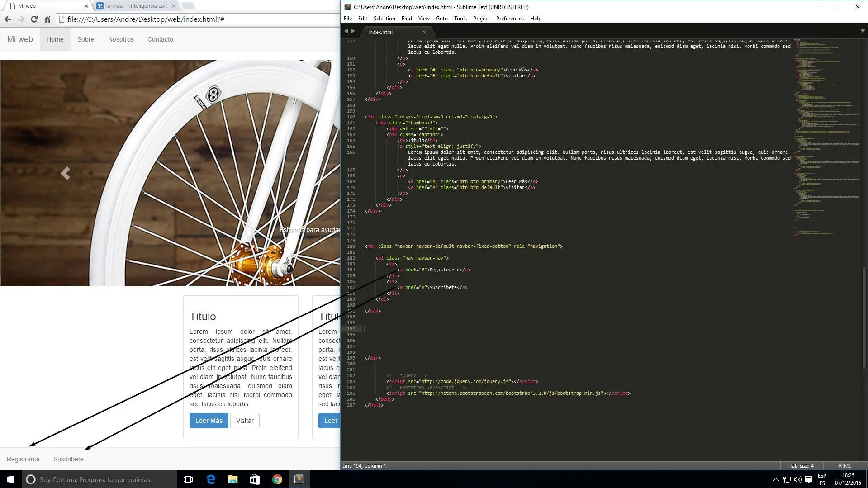Viewport: 868px width, 488px height.
Task: Click the Sublime Text title bar icon
Action: [347, 7]
